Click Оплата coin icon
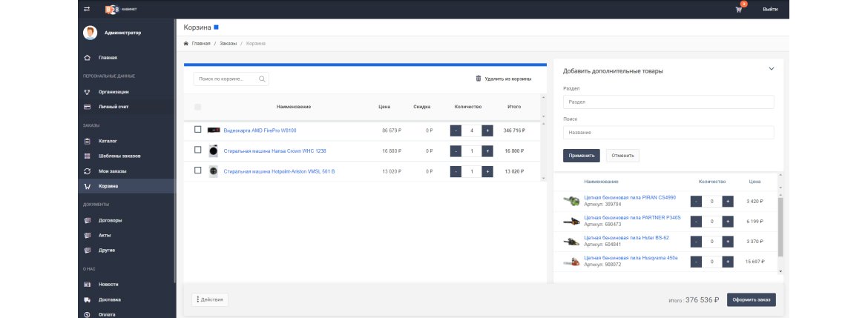Viewport: 868px width, 318px height. click(87, 314)
